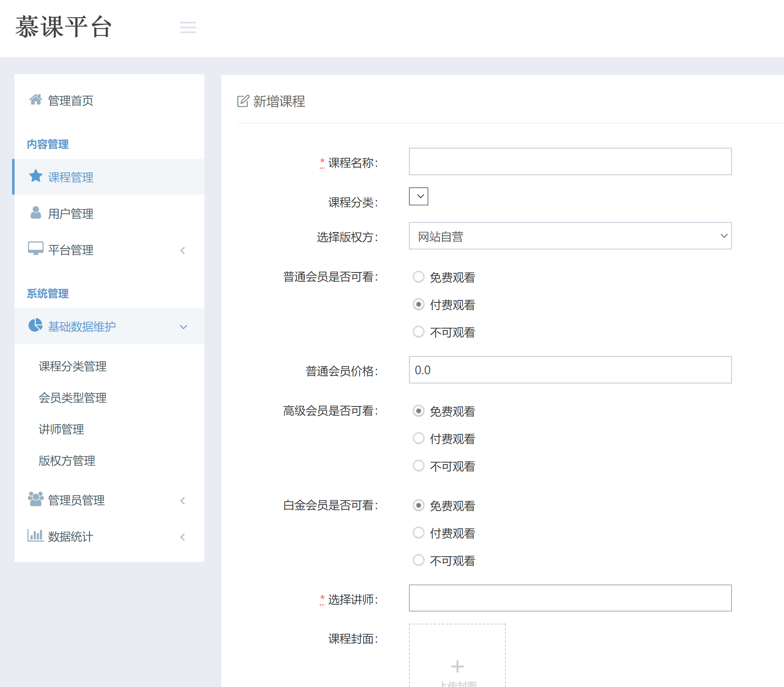Click the monitor icon for 平台管理
Viewport: 784px width, 687px height.
pyautogui.click(x=36, y=249)
